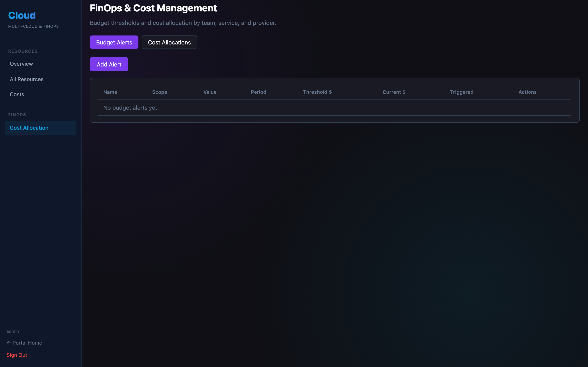Go to All Resources
This screenshot has width=588, height=367.
tap(27, 79)
